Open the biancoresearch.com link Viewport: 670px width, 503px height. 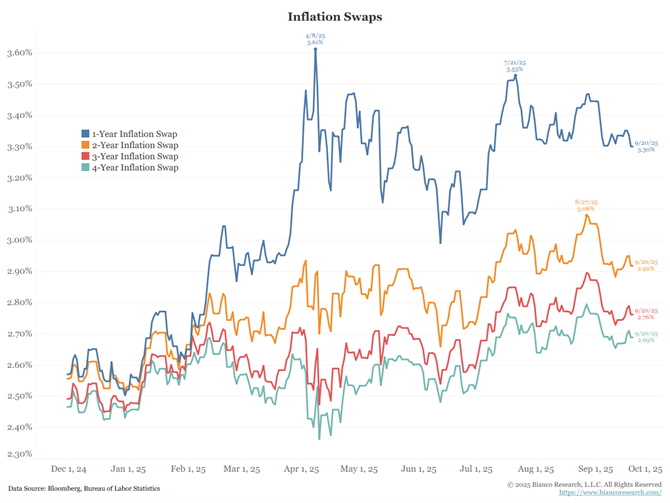pyautogui.click(x=609, y=492)
